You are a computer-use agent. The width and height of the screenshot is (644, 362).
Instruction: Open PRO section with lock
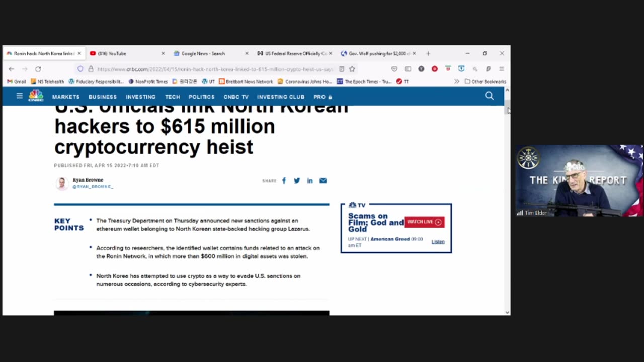[x=323, y=97]
